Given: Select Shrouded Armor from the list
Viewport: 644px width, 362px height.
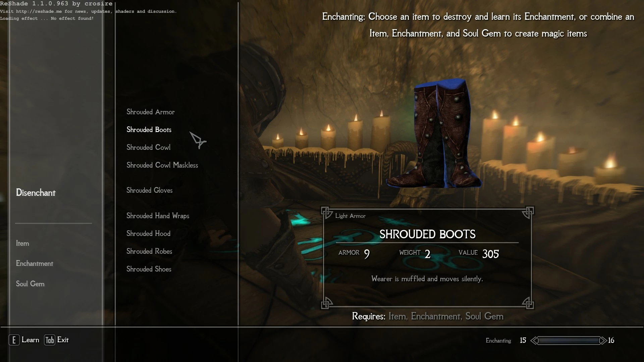Looking at the screenshot, I should pyautogui.click(x=151, y=112).
